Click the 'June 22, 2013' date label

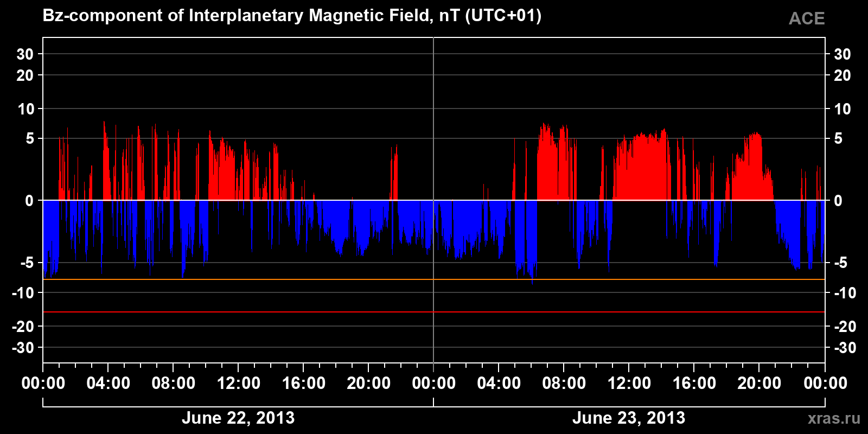(238, 418)
